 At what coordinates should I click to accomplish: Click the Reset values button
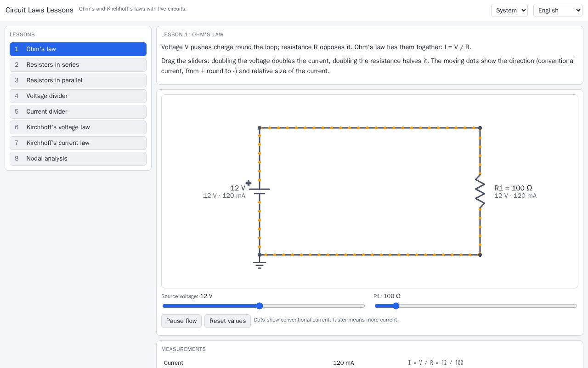pyautogui.click(x=227, y=321)
